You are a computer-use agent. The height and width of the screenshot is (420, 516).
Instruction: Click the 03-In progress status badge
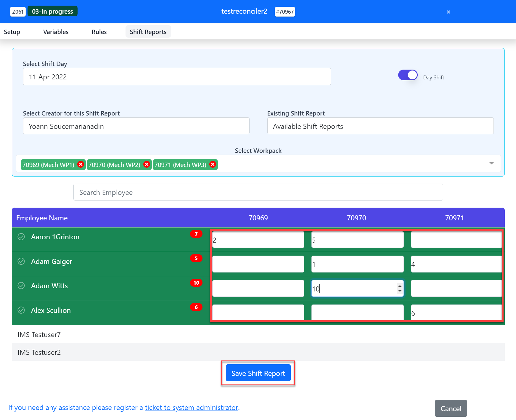pyautogui.click(x=52, y=11)
